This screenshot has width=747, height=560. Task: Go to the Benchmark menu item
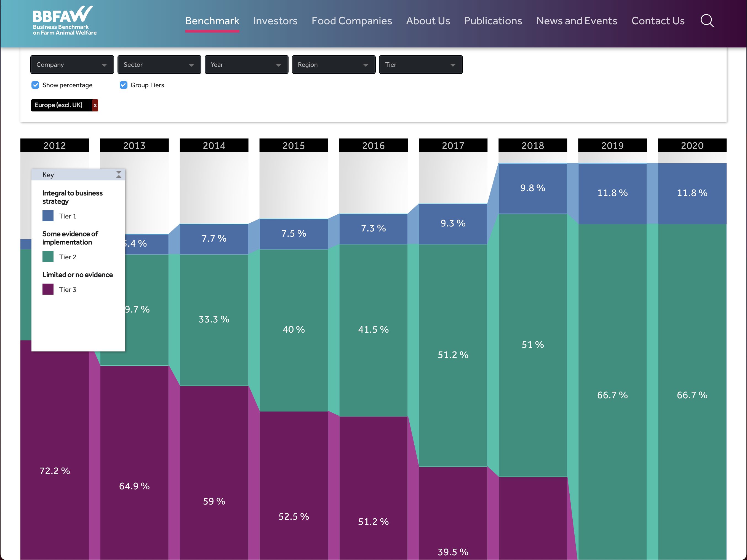212,21
